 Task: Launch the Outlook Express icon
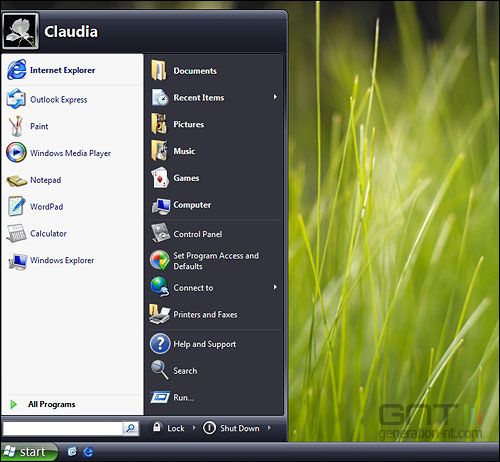coord(16,99)
